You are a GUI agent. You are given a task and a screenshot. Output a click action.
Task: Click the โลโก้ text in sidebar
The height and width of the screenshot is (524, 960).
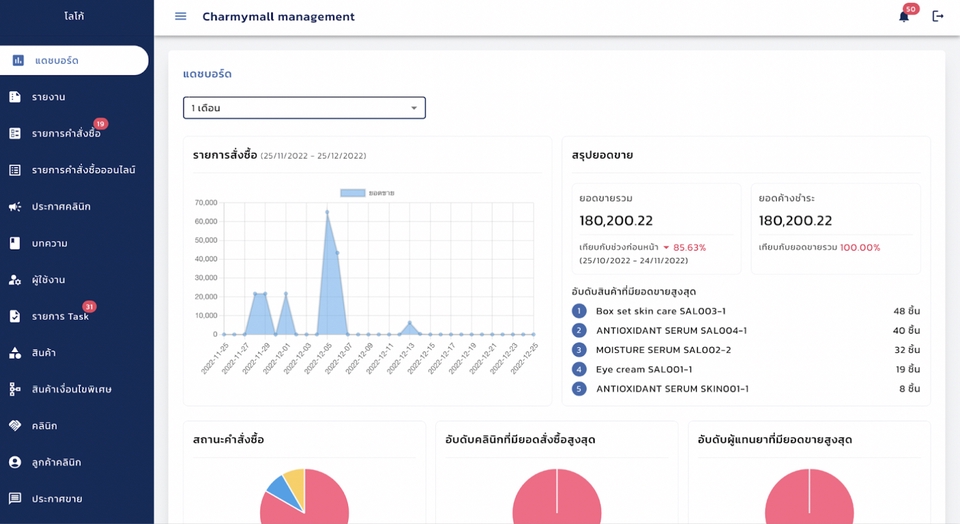(74, 16)
